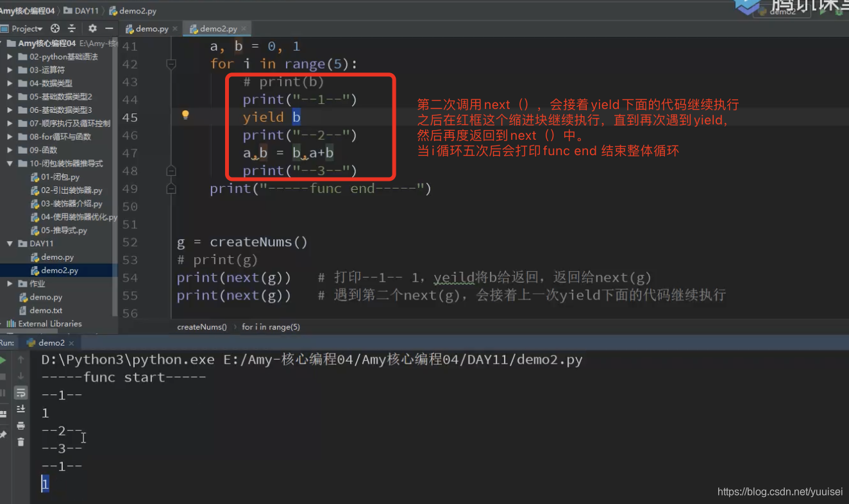Screen dimensions: 849x504
Task: Click fold end marker at line 48
Action: pos(171,171)
